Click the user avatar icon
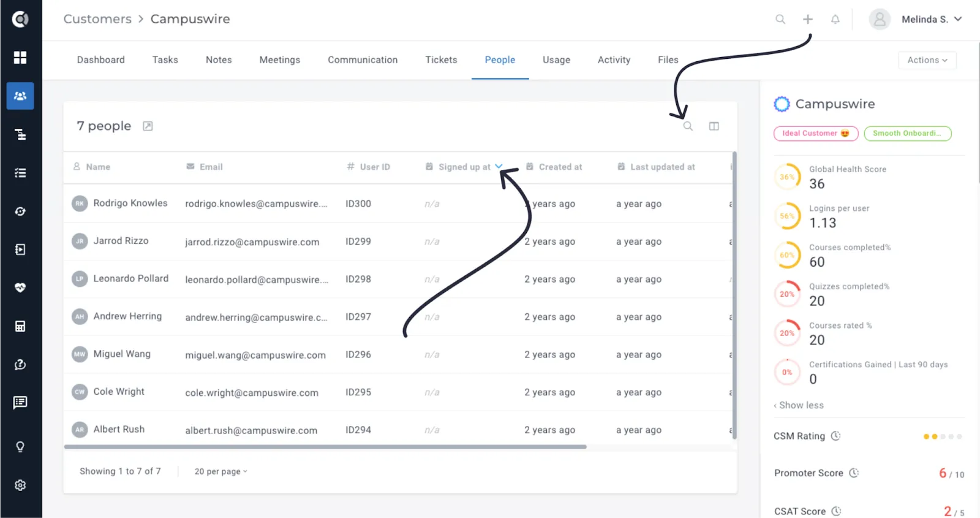 [880, 19]
